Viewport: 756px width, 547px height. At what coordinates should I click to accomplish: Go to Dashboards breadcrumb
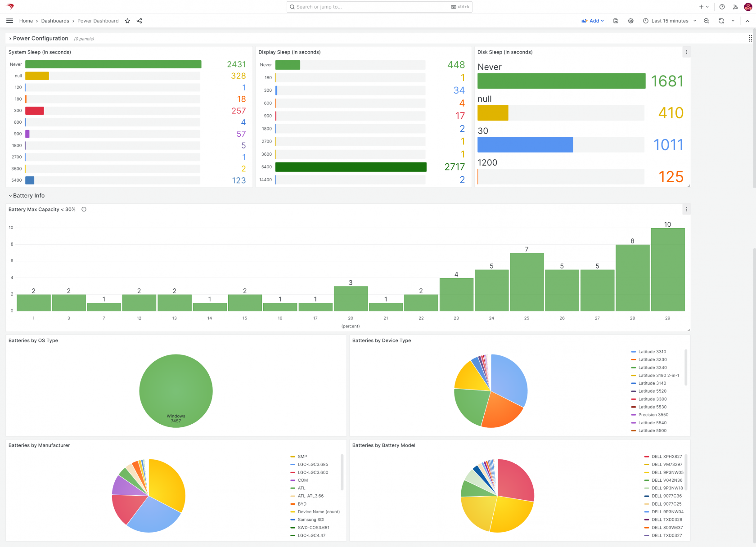(x=55, y=21)
